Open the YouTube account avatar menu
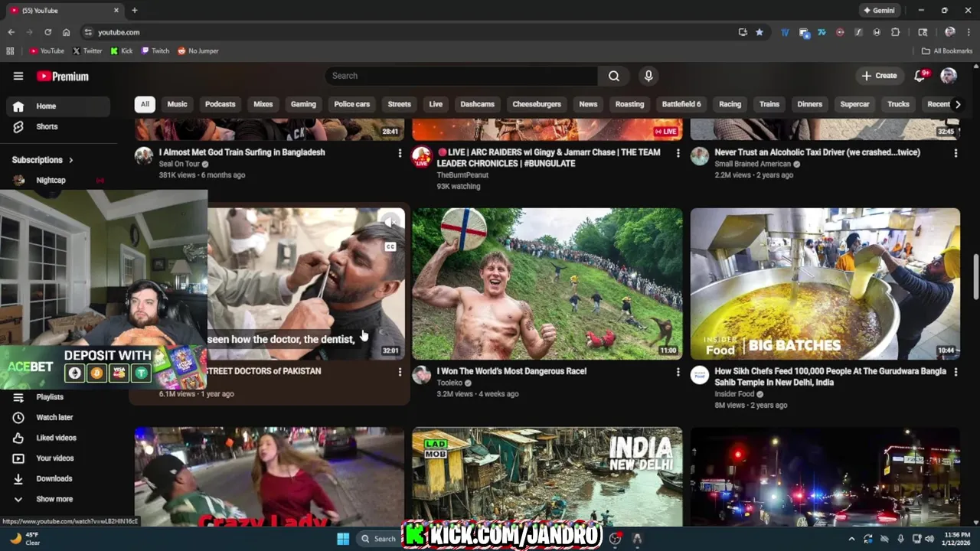Image resolution: width=980 pixels, height=551 pixels. pos(949,76)
